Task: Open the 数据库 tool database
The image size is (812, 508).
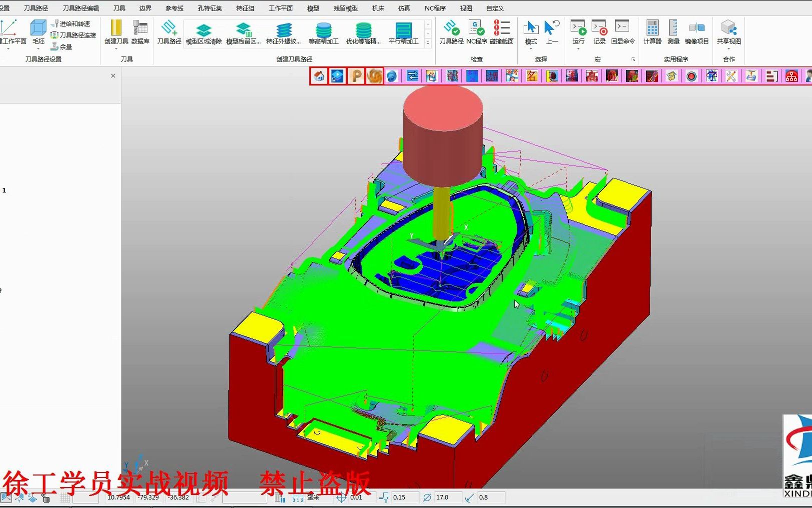Action: tap(140, 32)
